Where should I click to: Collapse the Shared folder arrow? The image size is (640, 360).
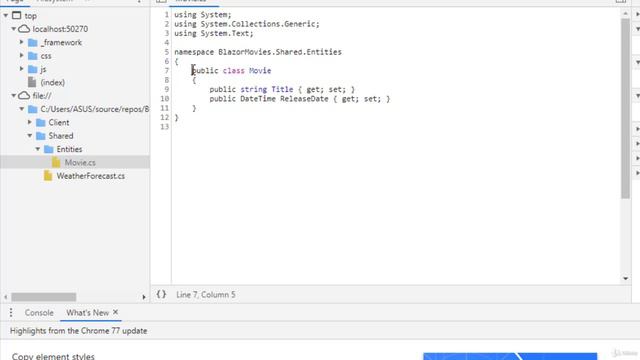(30, 136)
